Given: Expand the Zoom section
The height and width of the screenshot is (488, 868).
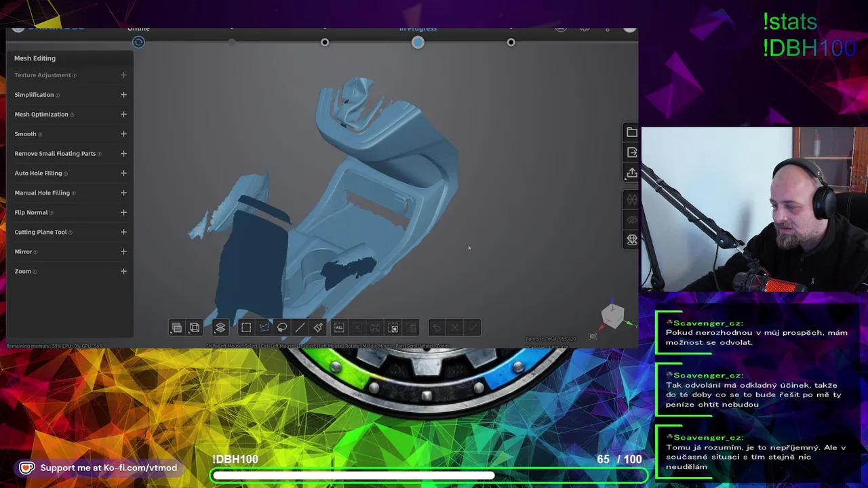Looking at the screenshot, I should (x=123, y=272).
